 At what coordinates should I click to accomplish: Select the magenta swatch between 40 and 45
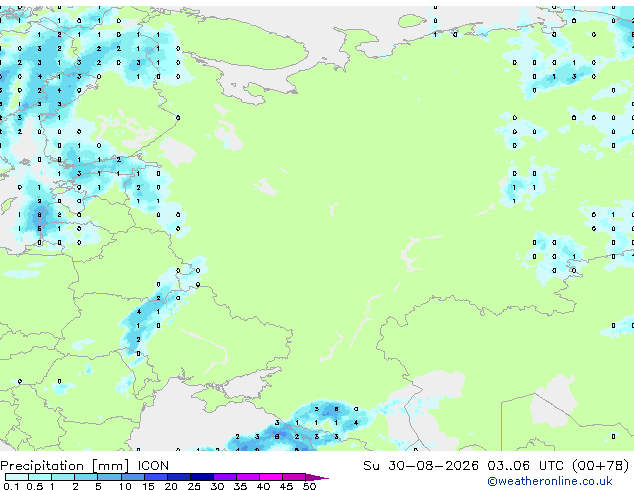pos(271,477)
